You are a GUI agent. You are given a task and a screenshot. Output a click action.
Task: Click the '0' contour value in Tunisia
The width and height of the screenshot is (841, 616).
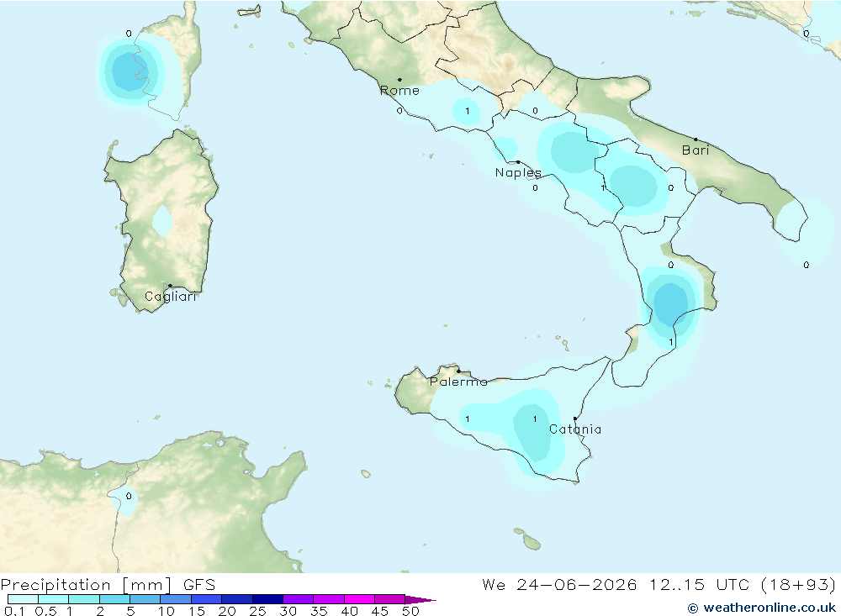(x=129, y=496)
